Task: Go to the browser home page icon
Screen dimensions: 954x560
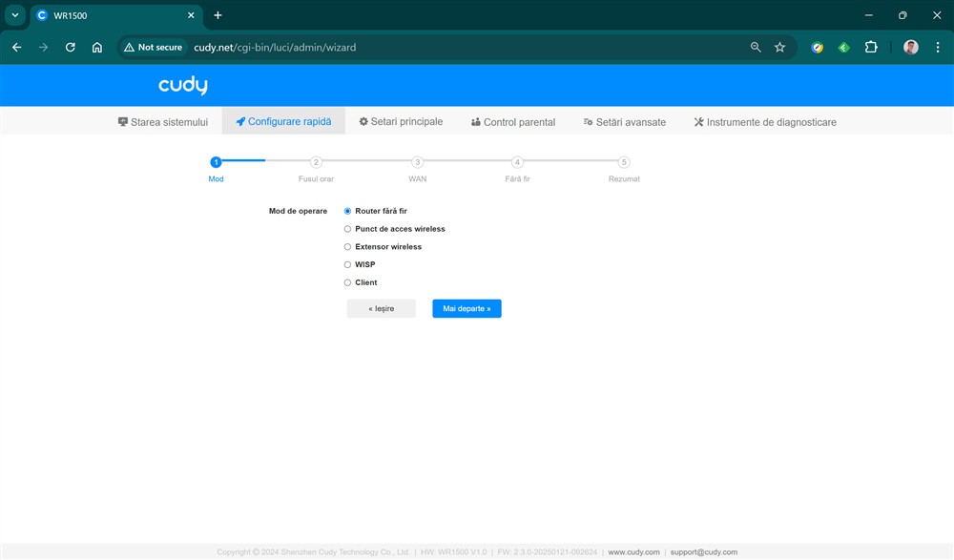Action: click(96, 47)
